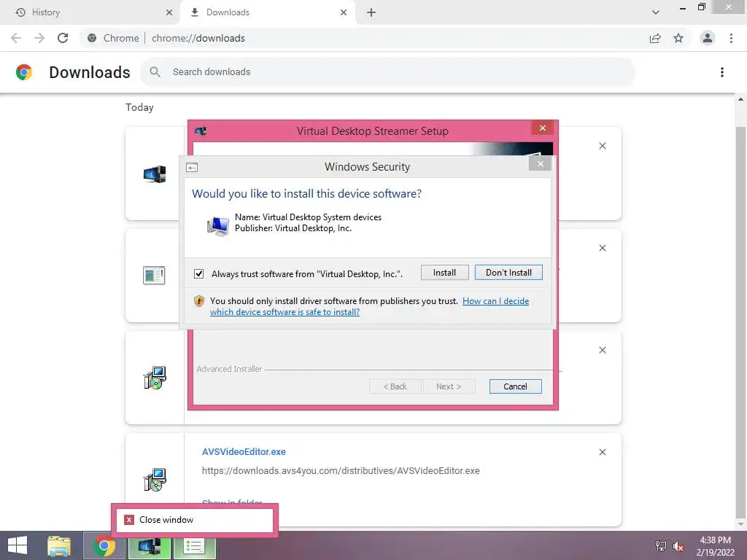
Task: Remove the third download from list
Action: [x=602, y=350]
